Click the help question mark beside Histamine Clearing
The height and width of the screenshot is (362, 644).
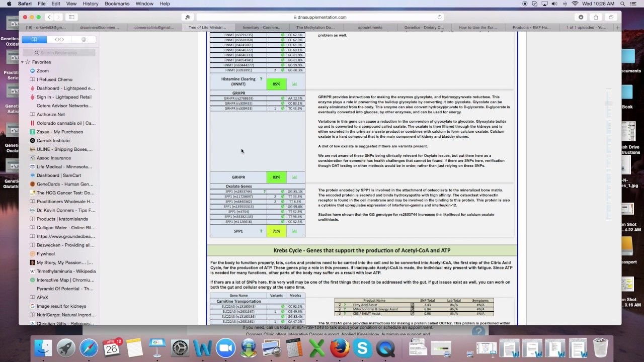[x=261, y=79]
